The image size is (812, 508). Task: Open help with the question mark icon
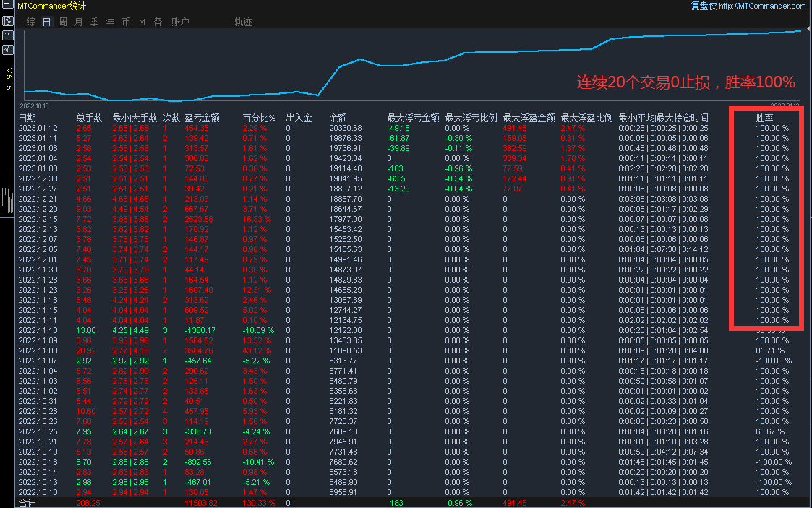tap(8, 35)
